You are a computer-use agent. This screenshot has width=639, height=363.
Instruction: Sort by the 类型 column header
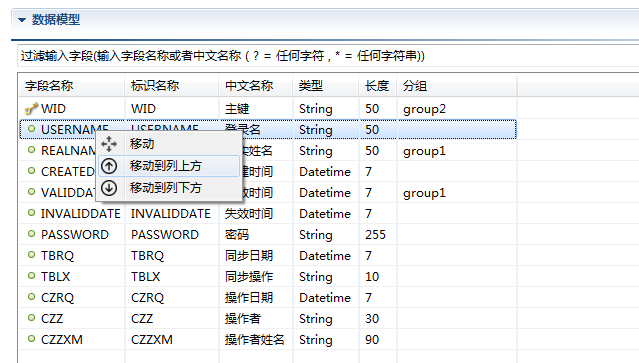(326, 86)
